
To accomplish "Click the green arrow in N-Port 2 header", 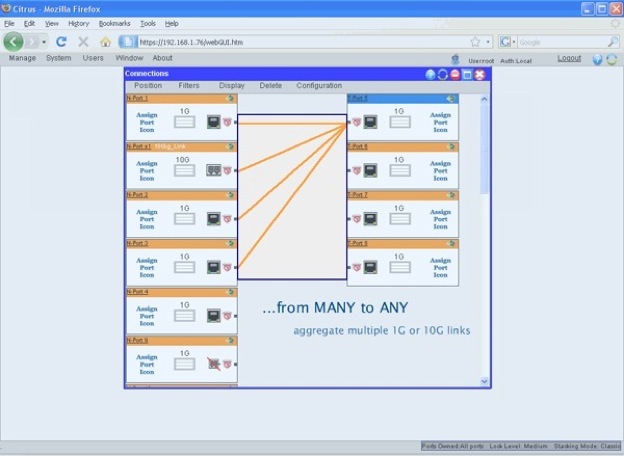I will click(230, 195).
